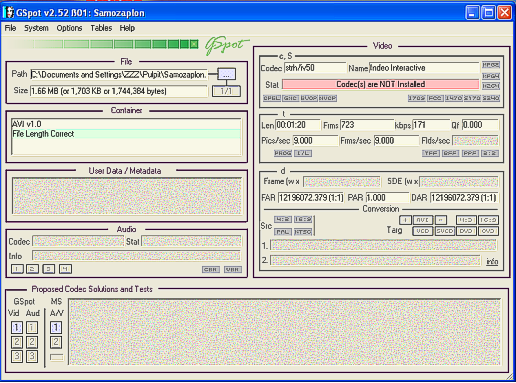Click the MS A/V test 1 button
This screenshot has height=383, width=516.
pyautogui.click(x=56, y=328)
